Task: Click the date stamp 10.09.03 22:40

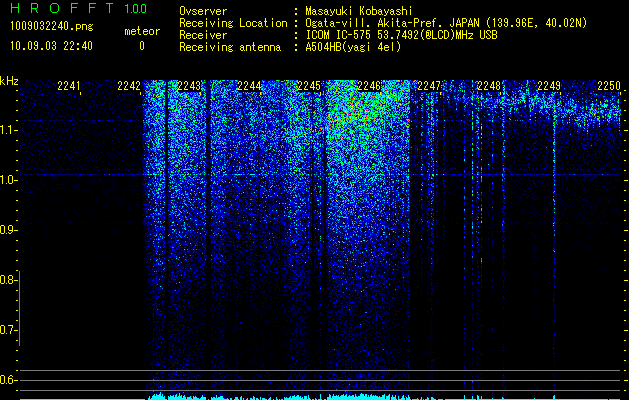Action: pos(51,46)
